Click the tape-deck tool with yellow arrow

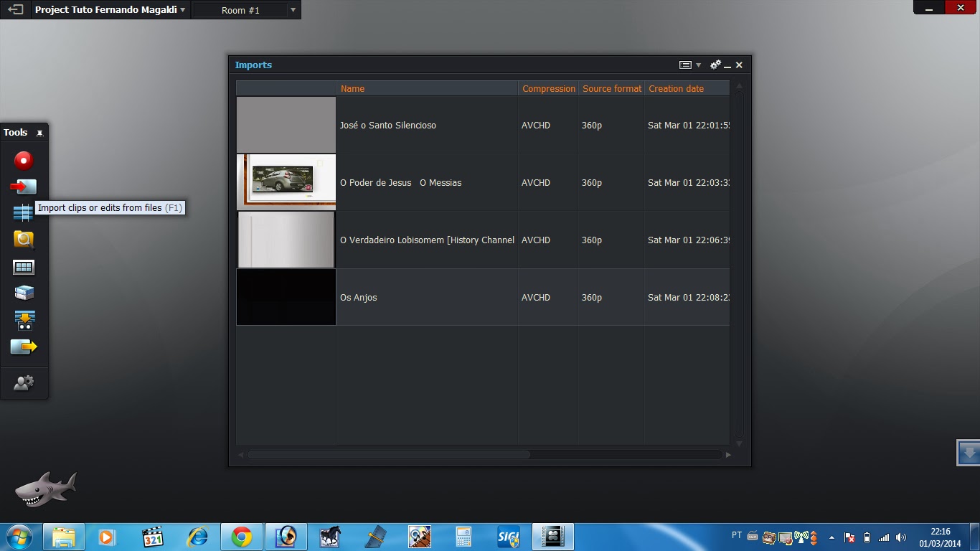24,320
